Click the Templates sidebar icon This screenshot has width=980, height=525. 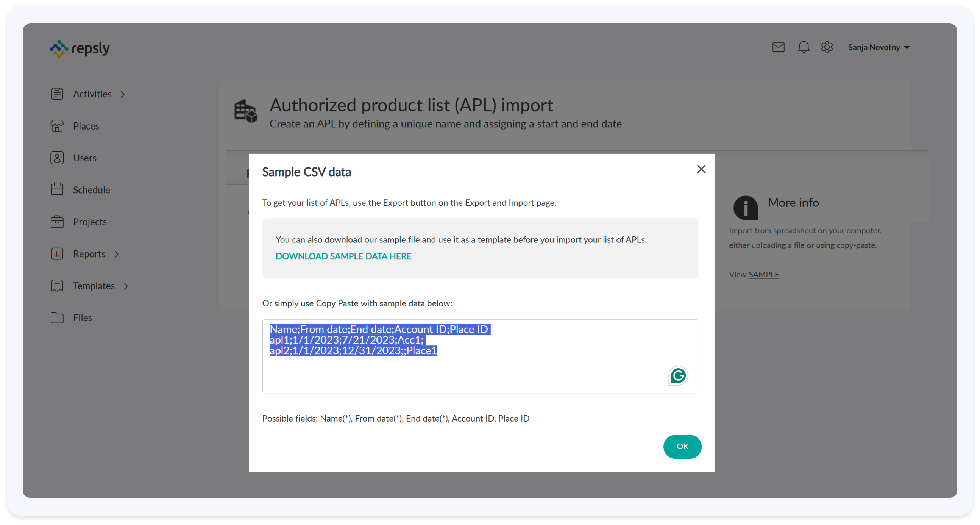(x=57, y=285)
